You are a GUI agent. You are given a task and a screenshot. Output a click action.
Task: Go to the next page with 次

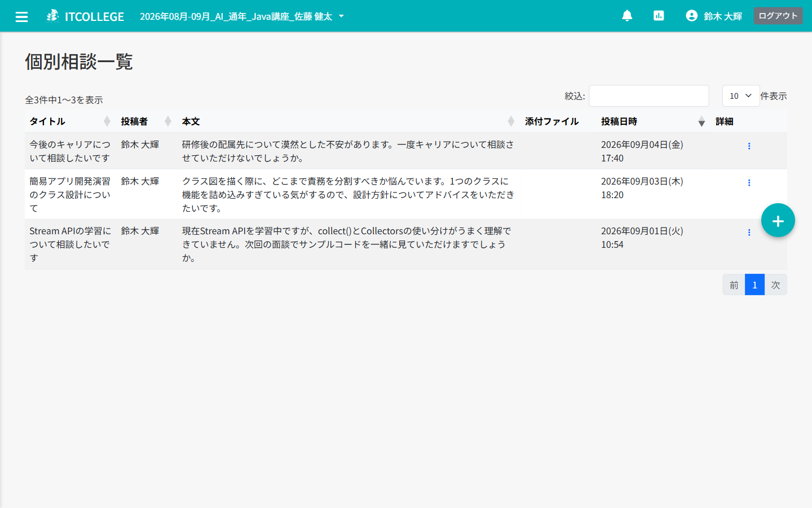(x=775, y=284)
